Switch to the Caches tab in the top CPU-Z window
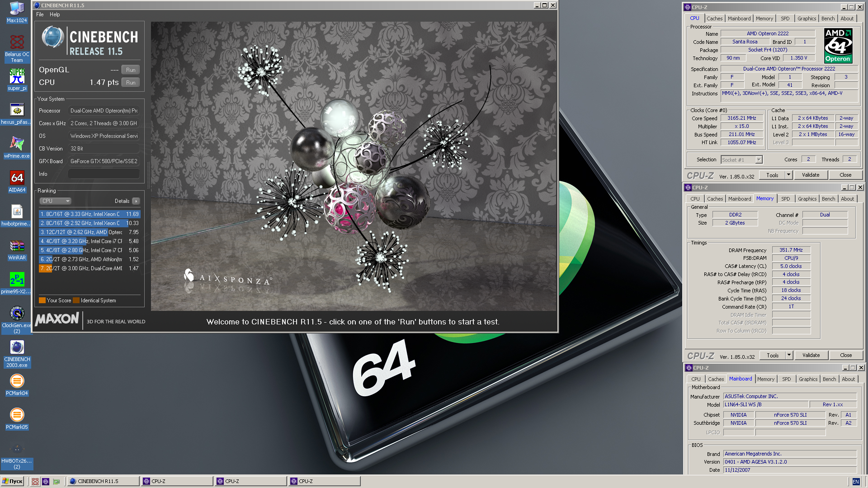Screen dimensions: 868x488 click(x=714, y=19)
